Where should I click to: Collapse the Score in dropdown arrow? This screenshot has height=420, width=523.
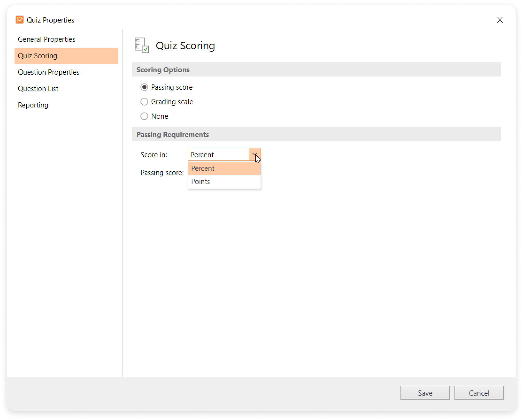coord(255,154)
